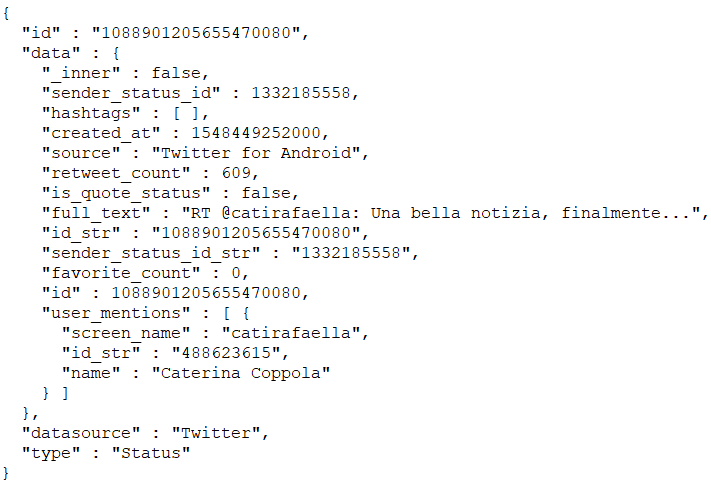Click the screen_name value "catirafaella"
The height and width of the screenshot is (483, 711).
(291, 333)
